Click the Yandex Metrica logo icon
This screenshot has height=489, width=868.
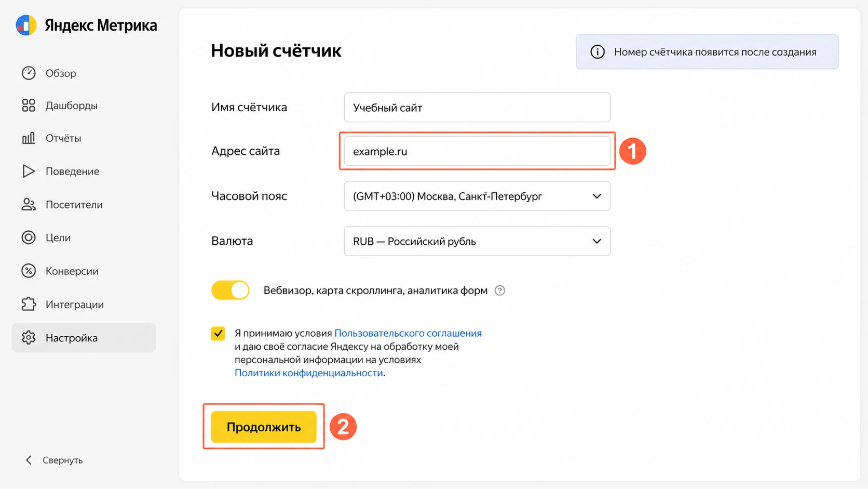26,25
